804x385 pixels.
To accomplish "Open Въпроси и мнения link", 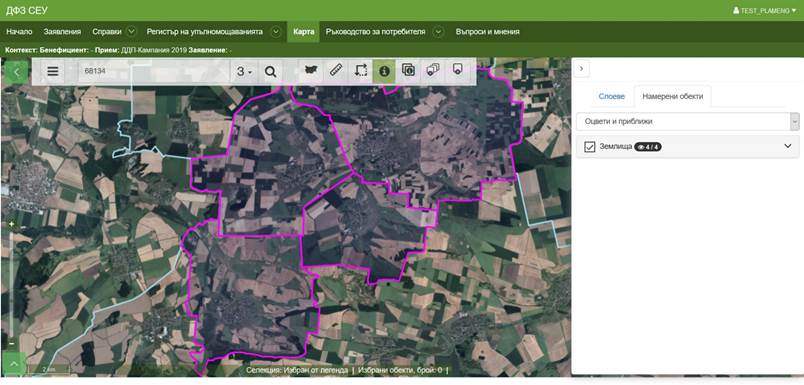I will (487, 32).
